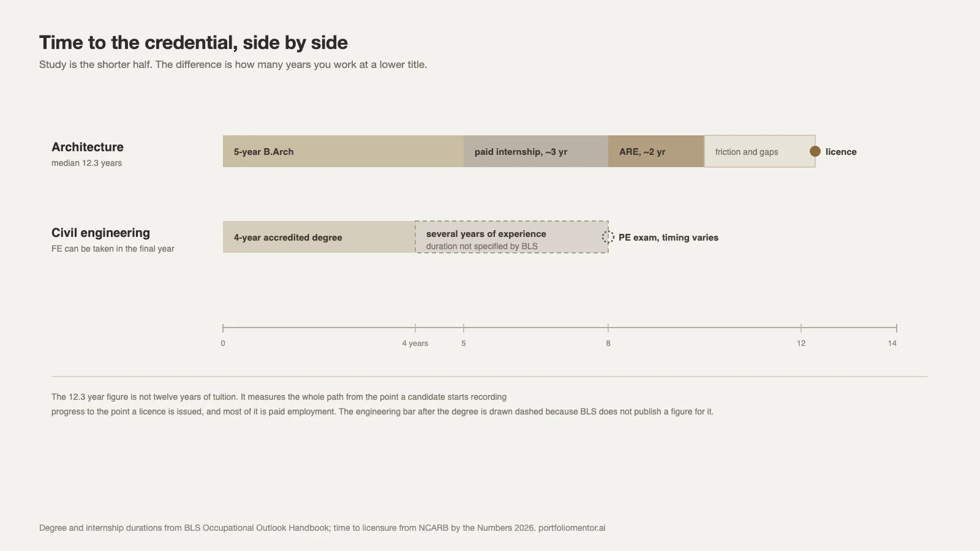Click the ARE ~2 yr bar segment
This screenshot has width=980, height=551.
pyautogui.click(x=656, y=151)
